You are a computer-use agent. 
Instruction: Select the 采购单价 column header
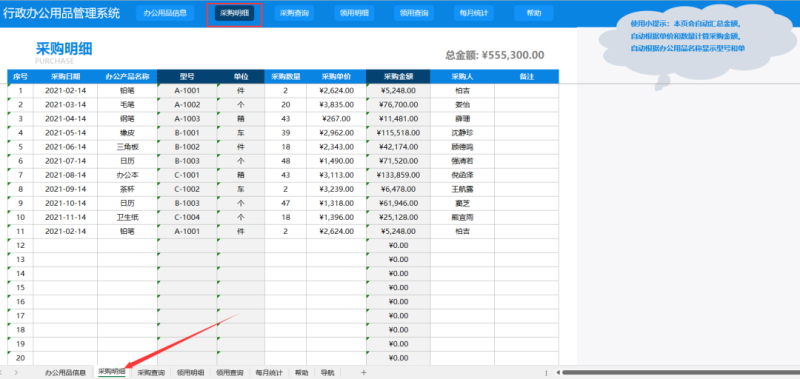pyautogui.click(x=336, y=77)
